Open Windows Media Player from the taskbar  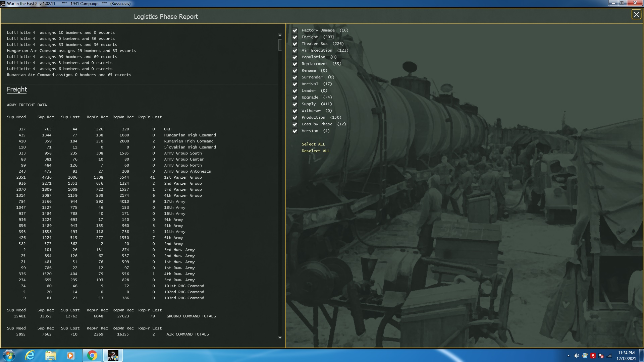(x=71, y=355)
